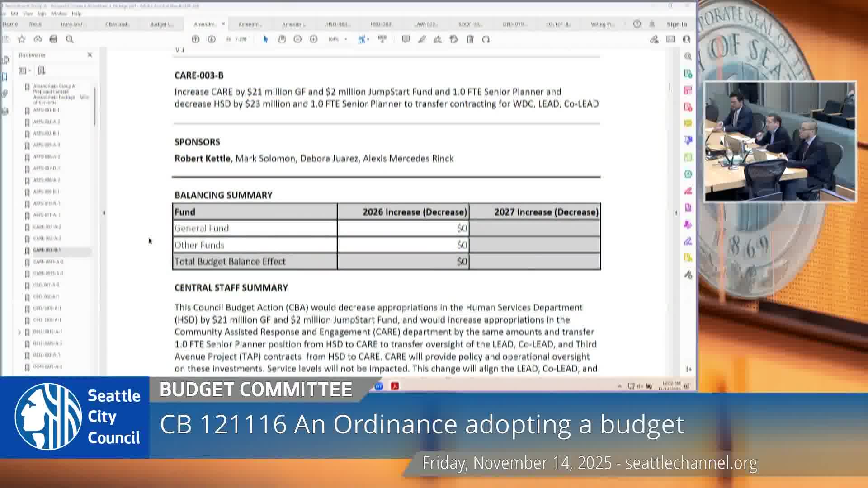Expand the DEEL-001-A-1 bookmark
Image resolution: width=868 pixels, height=488 pixels.
pos(20,331)
